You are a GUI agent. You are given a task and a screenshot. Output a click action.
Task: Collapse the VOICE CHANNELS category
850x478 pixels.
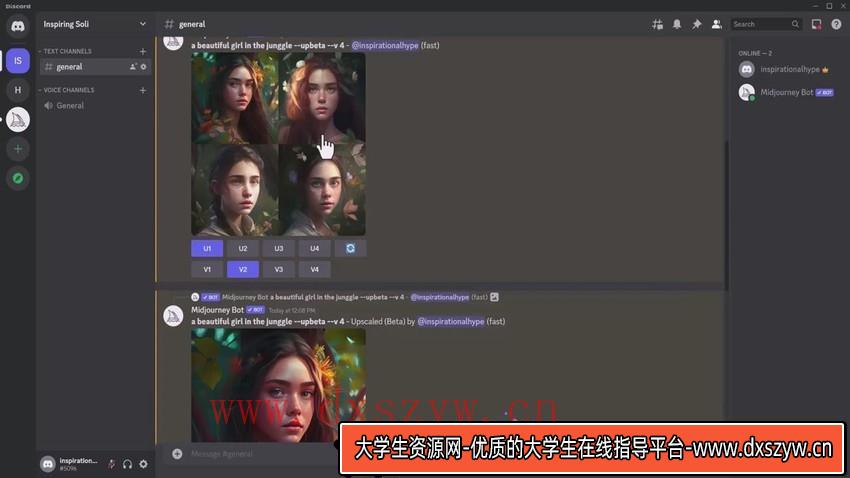tap(67, 90)
